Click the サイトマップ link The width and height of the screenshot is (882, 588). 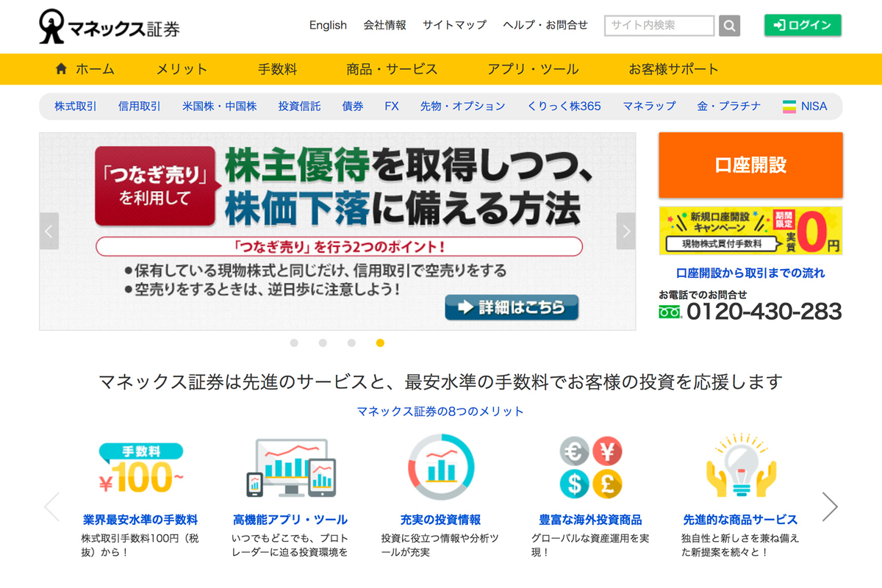point(454,25)
